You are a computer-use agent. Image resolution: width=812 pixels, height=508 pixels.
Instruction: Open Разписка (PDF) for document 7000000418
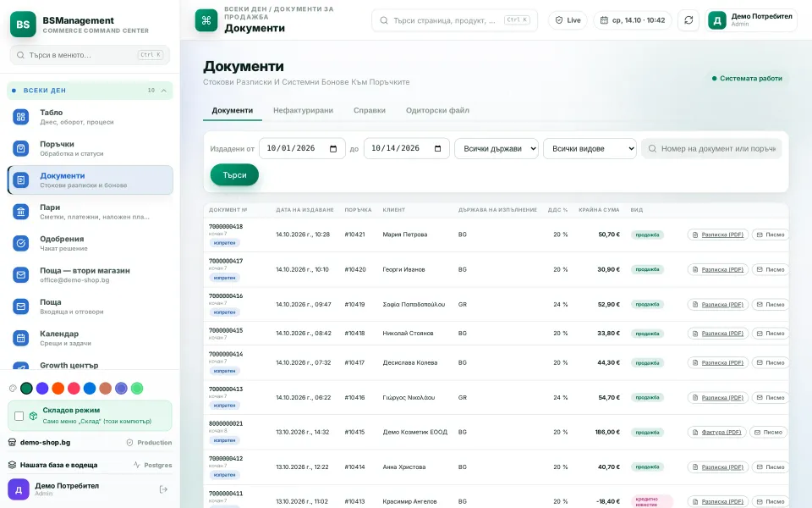(718, 235)
